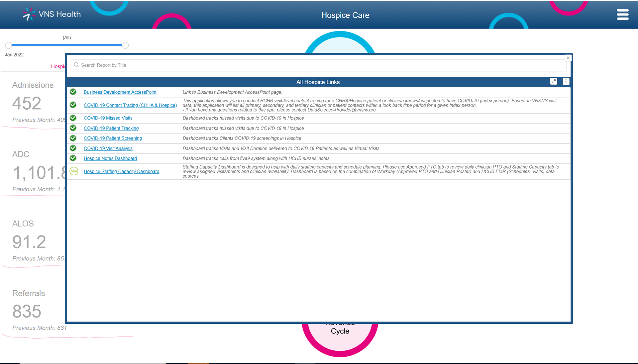
Task: Open the three-dot more options menu
Action: point(566,82)
